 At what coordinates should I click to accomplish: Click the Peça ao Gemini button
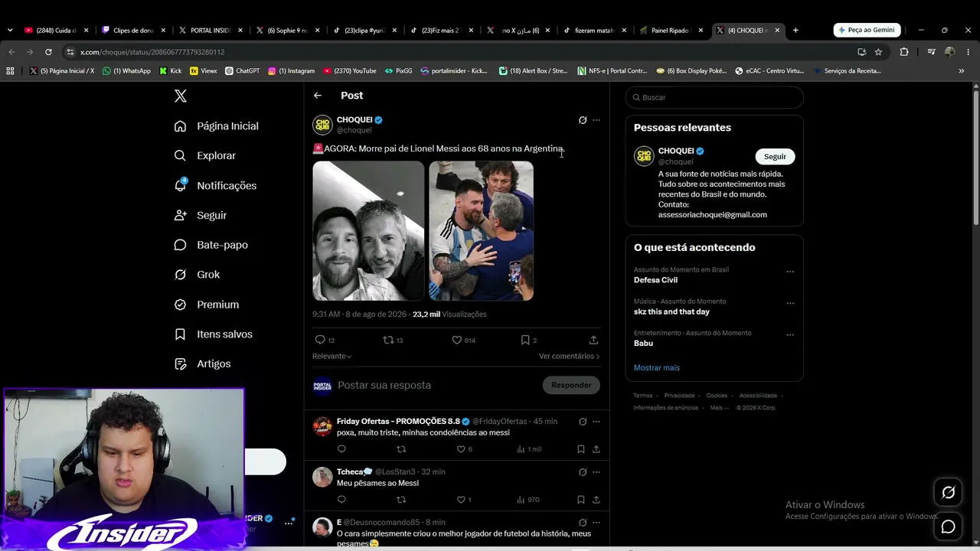tap(867, 30)
